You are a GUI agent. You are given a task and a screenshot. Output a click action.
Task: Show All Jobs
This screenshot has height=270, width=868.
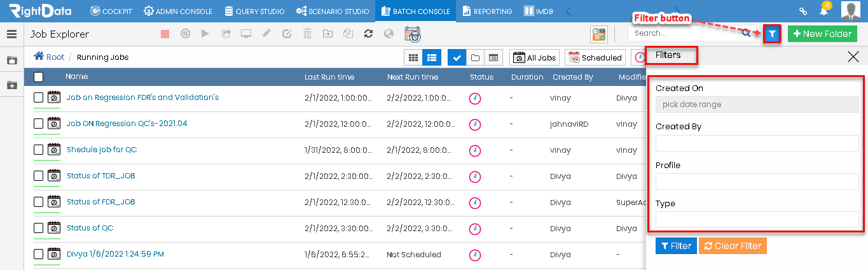click(534, 57)
